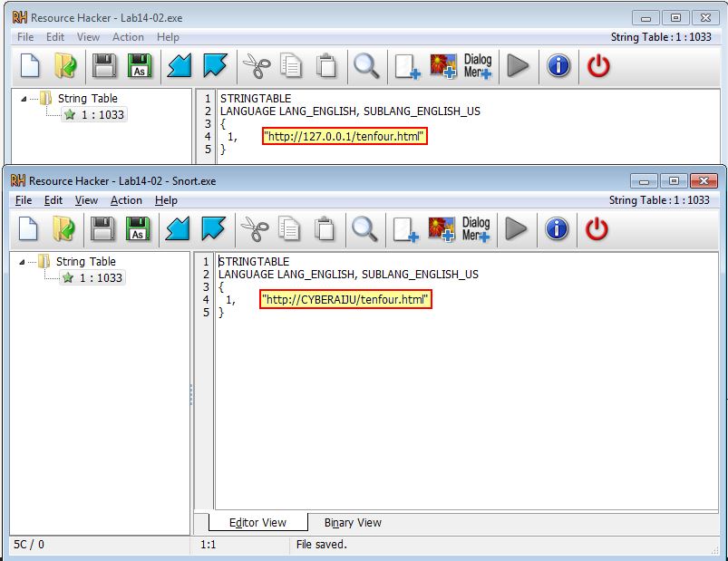Save icon in Snort.exe window toolbar
This screenshot has height=561, width=728.
tap(102, 229)
